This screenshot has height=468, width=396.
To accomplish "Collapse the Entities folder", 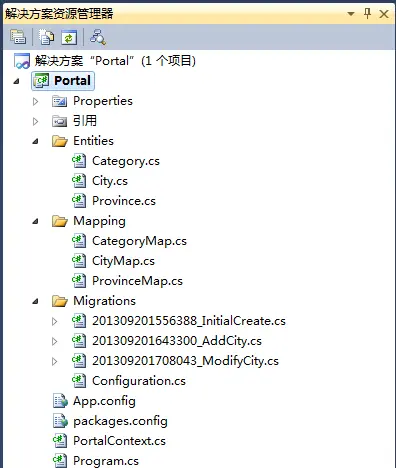I will [x=35, y=142].
